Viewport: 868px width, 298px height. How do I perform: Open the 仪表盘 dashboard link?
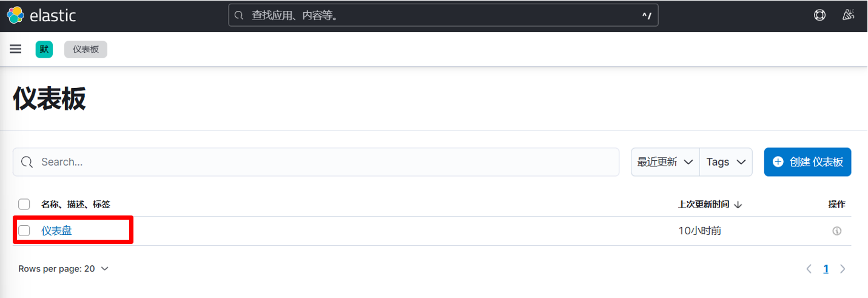click(x=56, y=231)
